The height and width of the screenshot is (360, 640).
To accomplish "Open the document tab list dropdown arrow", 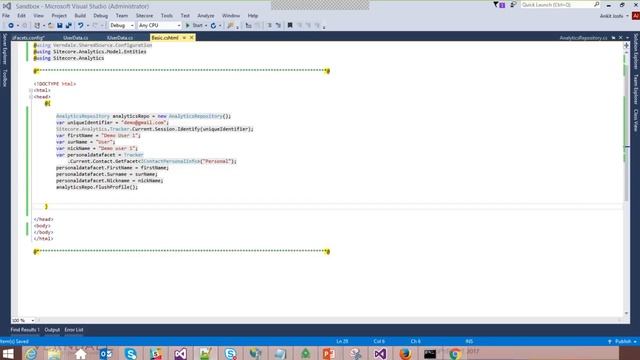I will pyautogui.click(x=627, y=38).
